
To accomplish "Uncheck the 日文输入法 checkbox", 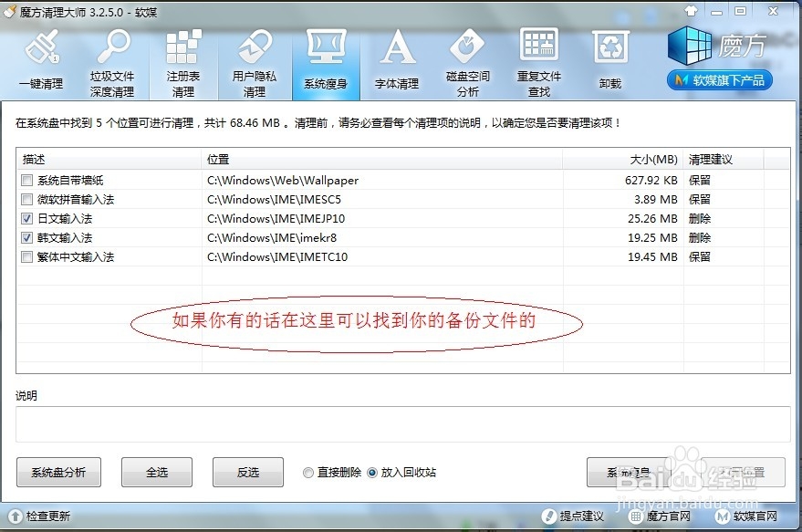I will [26, 218].
